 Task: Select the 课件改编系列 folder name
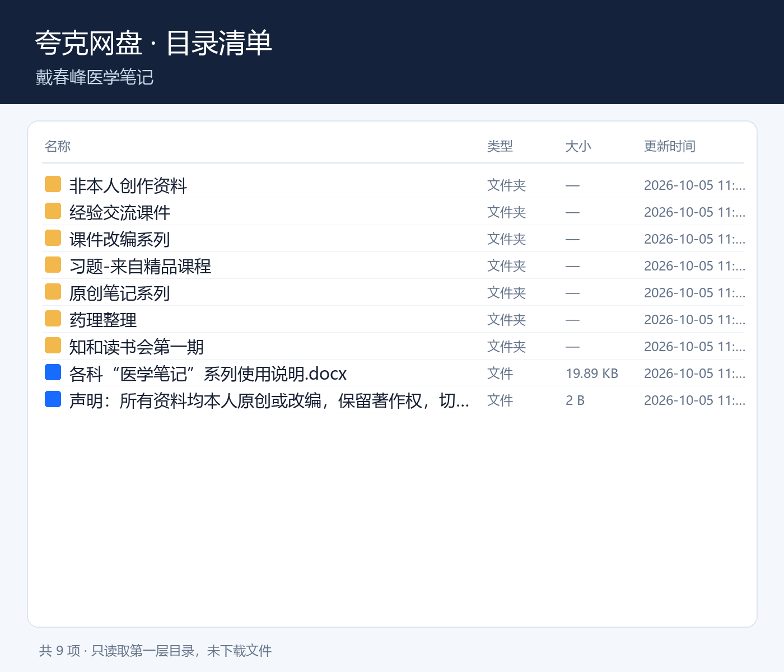120,239
